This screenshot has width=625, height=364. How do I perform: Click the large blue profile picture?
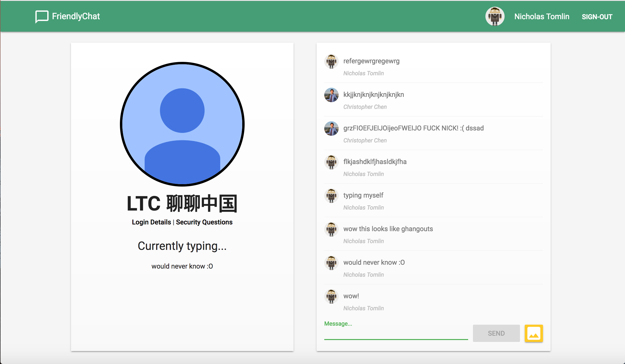(x=182, y=124)
